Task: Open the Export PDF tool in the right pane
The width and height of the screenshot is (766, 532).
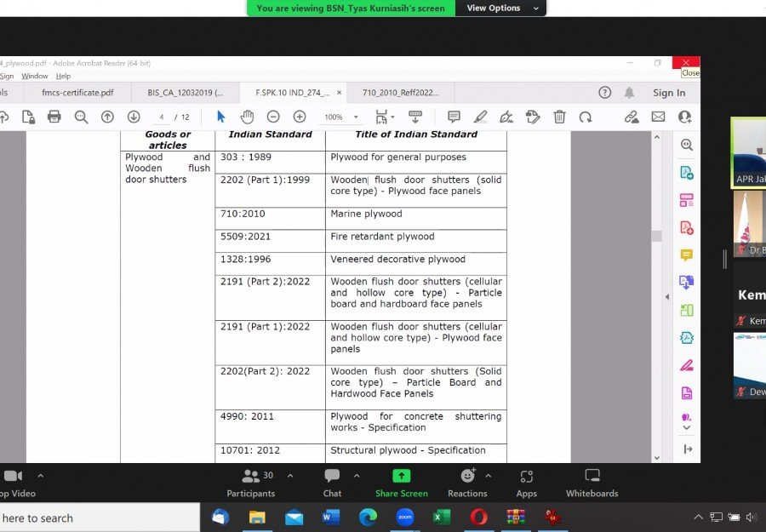Action: 686,173
